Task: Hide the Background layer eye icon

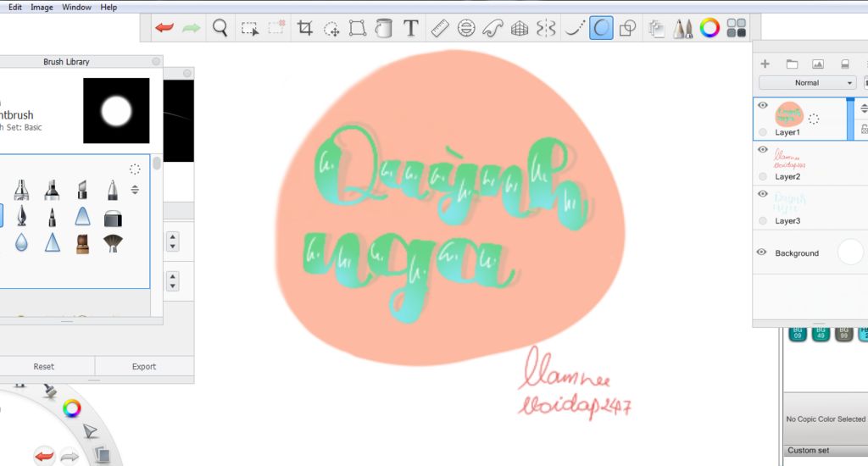Action: [762, 252]
